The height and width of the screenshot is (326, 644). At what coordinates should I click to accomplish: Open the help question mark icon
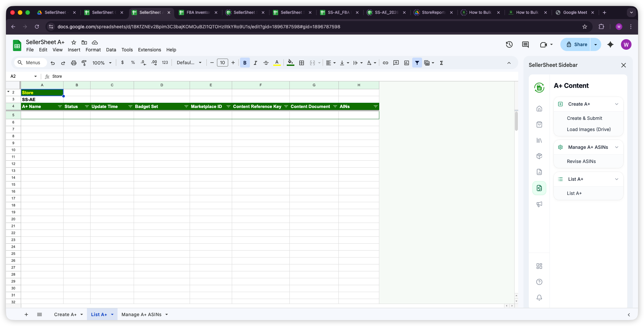pos(539,282)
